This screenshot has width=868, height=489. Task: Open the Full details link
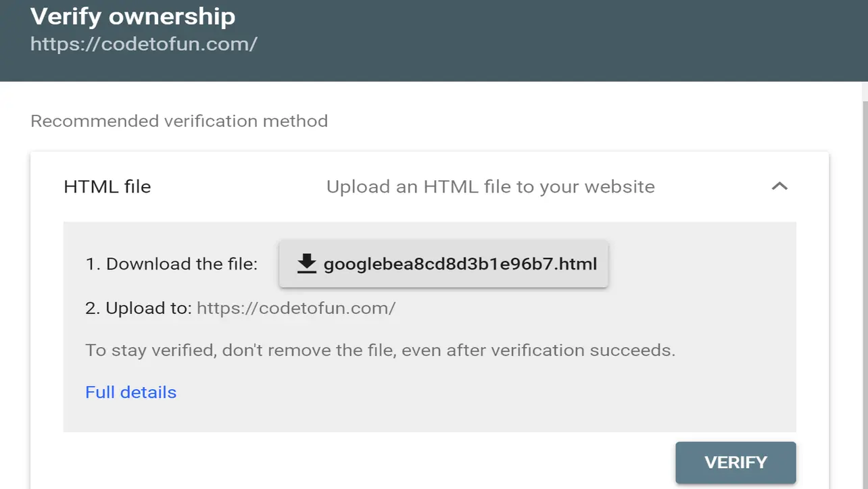click(x=130, y=392)
